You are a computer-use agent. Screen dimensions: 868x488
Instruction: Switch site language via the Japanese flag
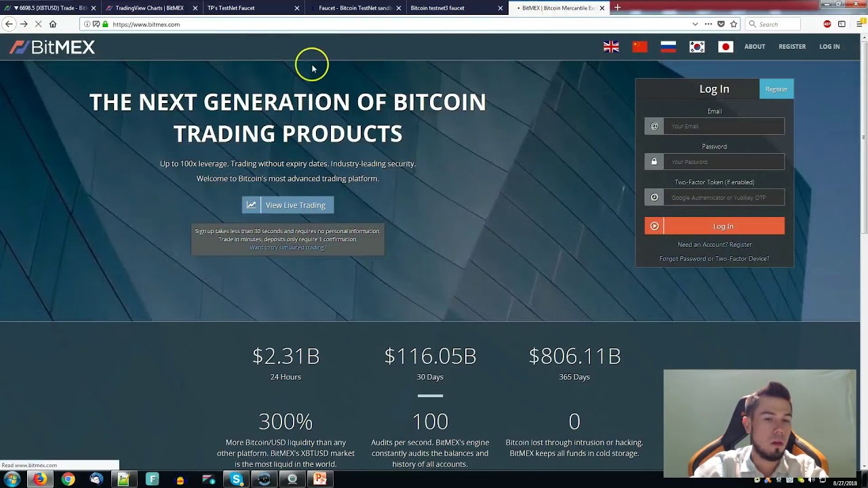[x=726, y=47]
